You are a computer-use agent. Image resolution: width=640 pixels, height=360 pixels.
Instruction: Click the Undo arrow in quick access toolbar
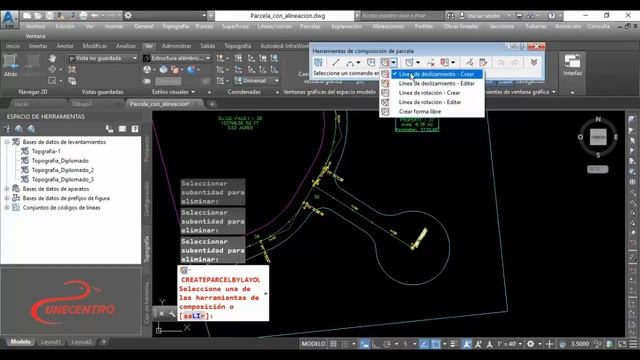(x=94, y=16)
